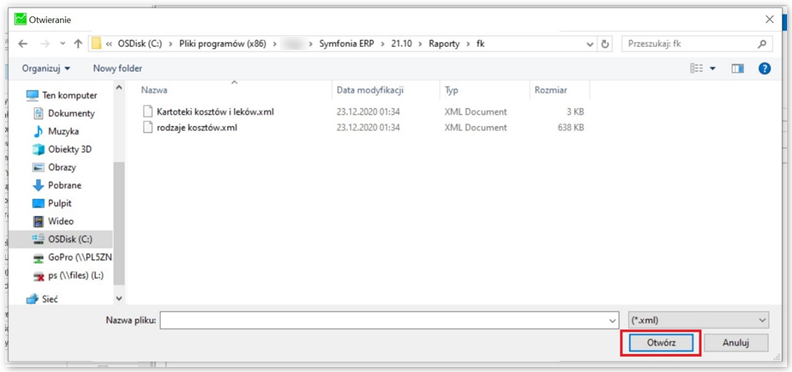This screenshot has width=792, height=372.
Task: Open the (*.xml) file type filter
Action: pyautogui.click(x=699, y=320)
